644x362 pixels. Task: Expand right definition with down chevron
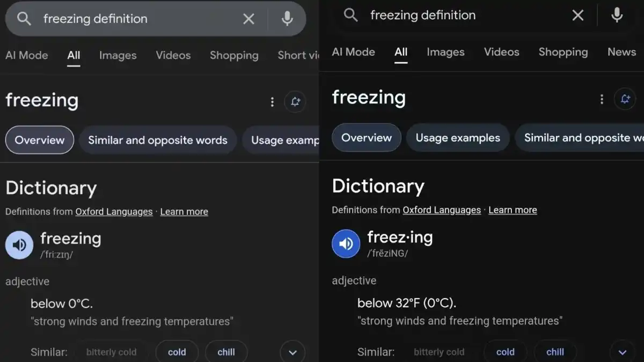tap(623, 352)
